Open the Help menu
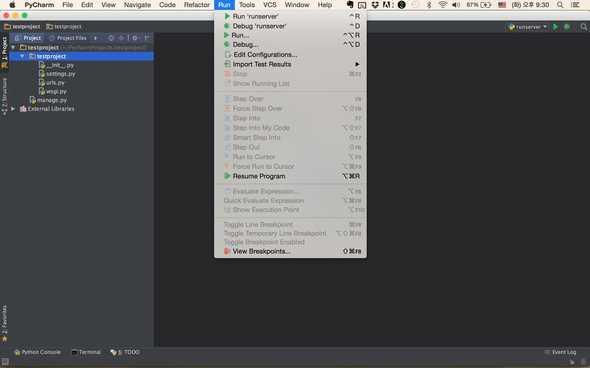This screenshot has height=368, width=590. click(325, 5)
